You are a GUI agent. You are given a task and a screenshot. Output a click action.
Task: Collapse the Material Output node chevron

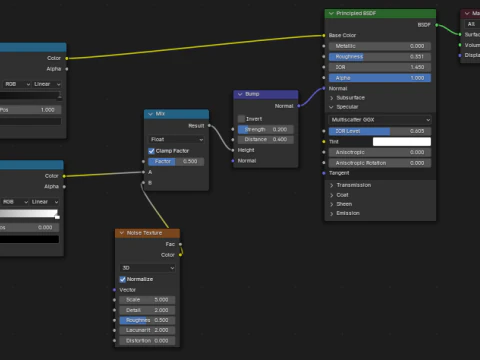(x=467, y=13)
